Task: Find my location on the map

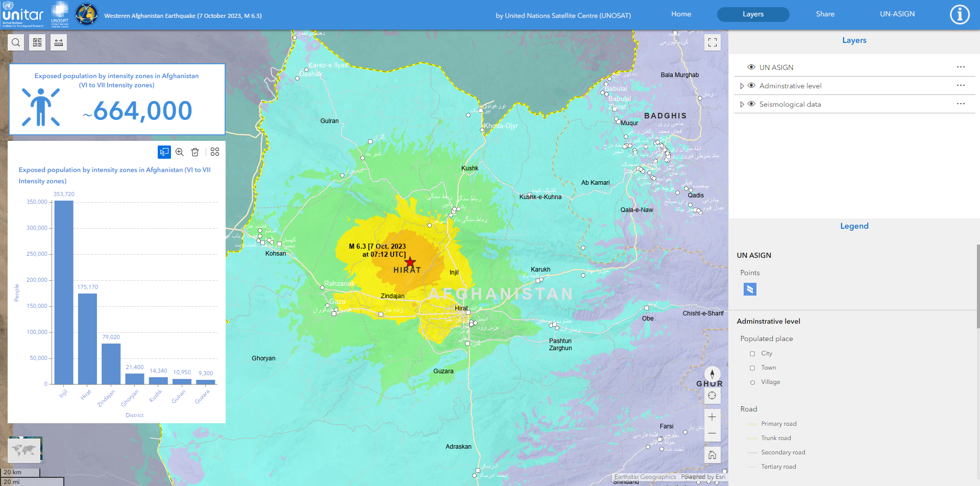Action: [712, 396]
